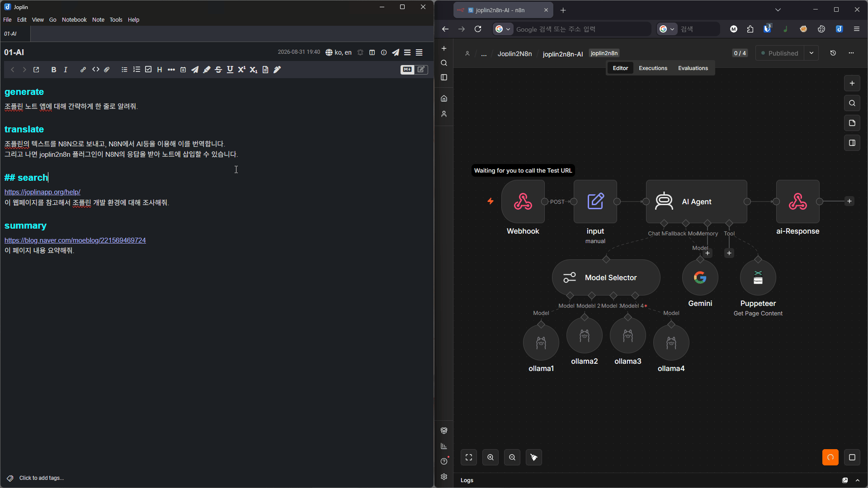The width and height of the screenshot is (868, 488).
Task: Edit the note title 01-AI
Action: coord(14,52)
